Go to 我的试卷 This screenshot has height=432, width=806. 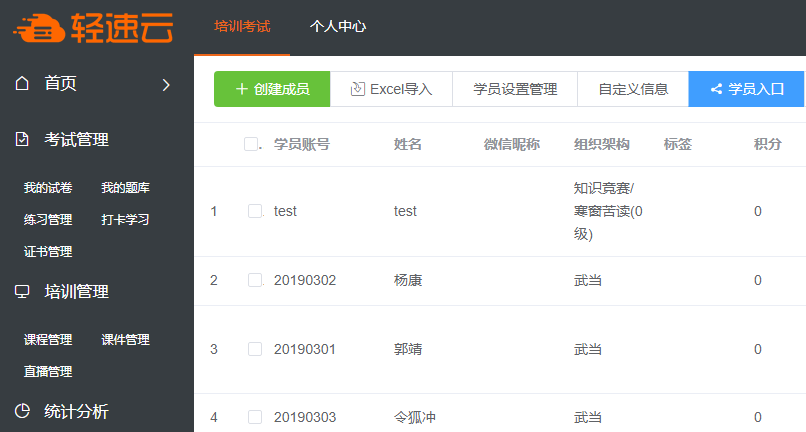[x=48, y=188]
